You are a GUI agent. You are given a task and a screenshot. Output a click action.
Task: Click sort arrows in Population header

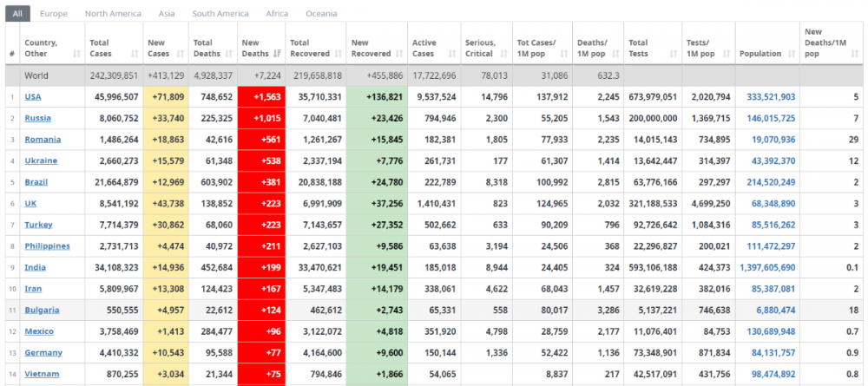[790, 54]
